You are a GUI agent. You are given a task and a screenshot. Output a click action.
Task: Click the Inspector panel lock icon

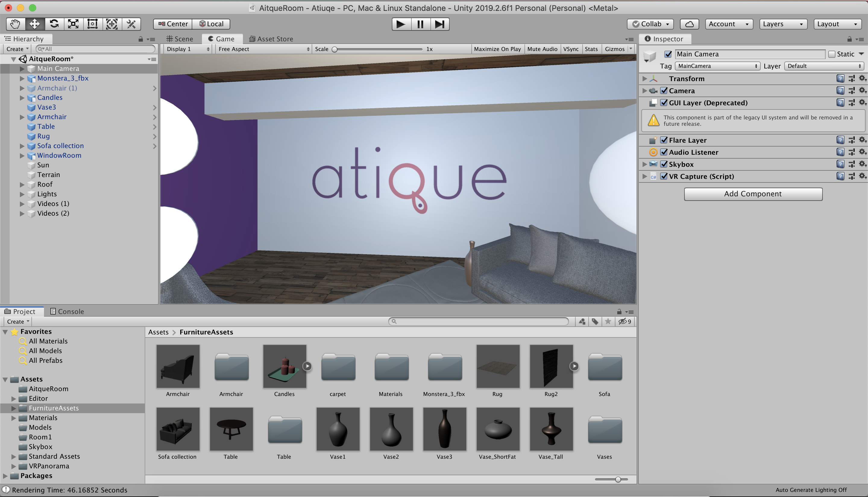pos(849,39)
